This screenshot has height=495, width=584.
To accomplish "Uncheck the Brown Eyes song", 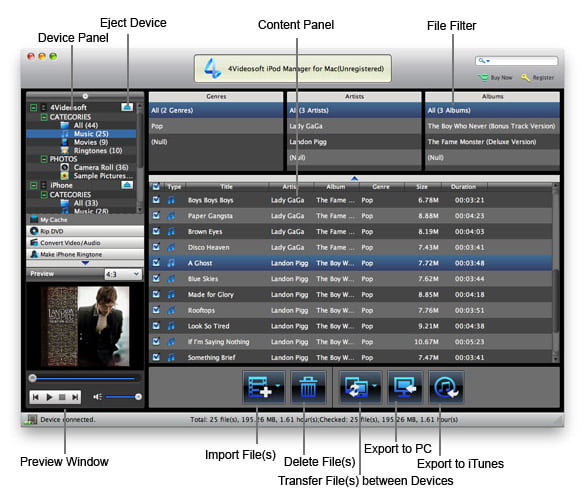I will coord(156,231).
